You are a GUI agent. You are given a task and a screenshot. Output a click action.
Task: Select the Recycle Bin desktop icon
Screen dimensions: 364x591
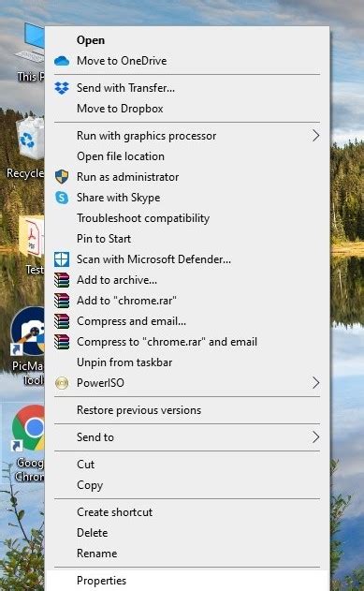[x=26, y=148]
